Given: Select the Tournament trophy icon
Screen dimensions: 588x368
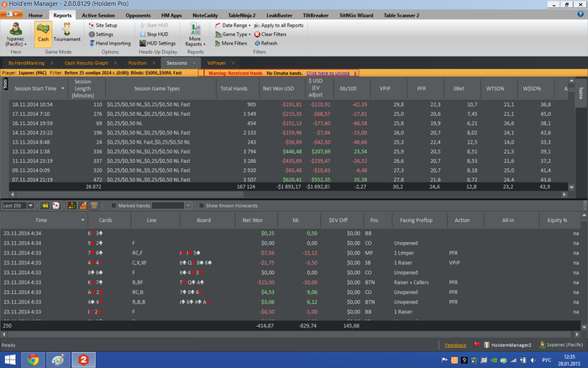Looking at the screenshot, I should point(66,33).
